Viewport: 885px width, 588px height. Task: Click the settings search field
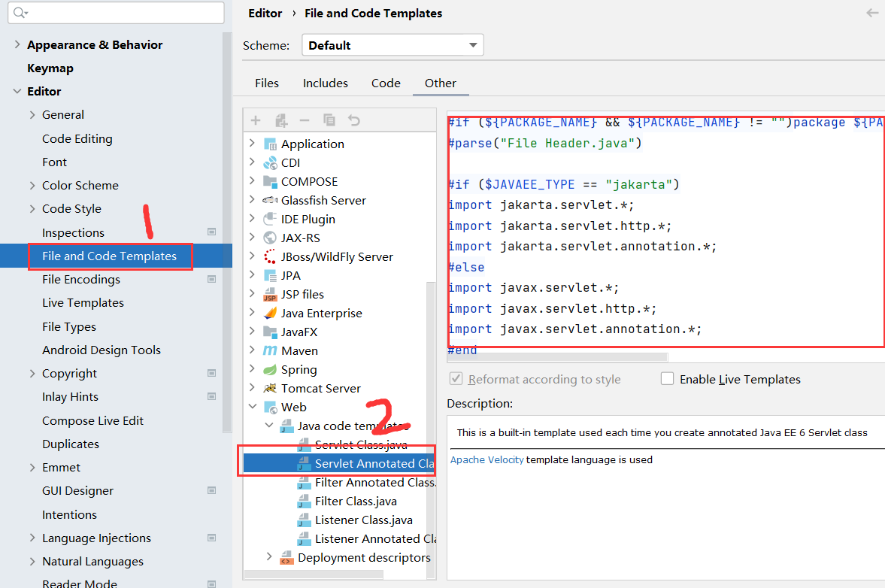tap(120, 13)
